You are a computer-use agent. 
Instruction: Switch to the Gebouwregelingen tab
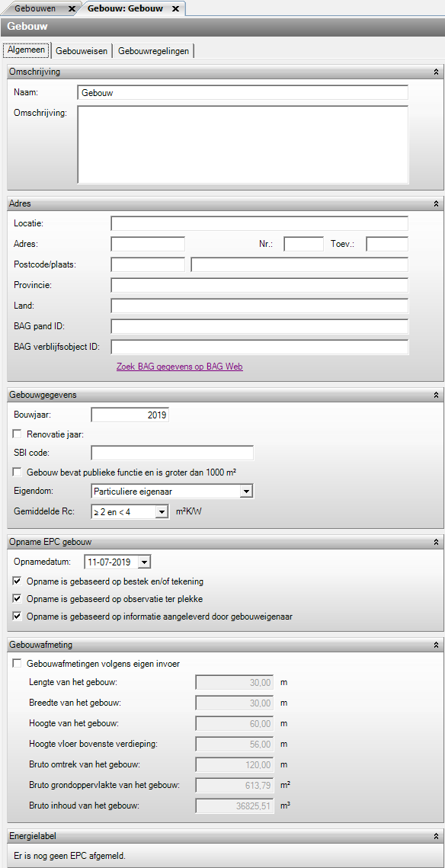pyautogui.click(x=153, y=51)
